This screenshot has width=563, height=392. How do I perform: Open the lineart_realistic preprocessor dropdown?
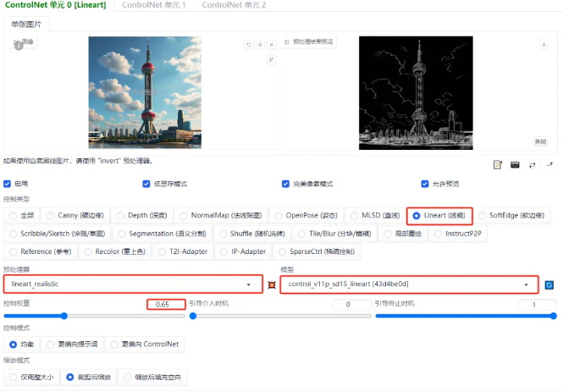click(x=133, y=284)
